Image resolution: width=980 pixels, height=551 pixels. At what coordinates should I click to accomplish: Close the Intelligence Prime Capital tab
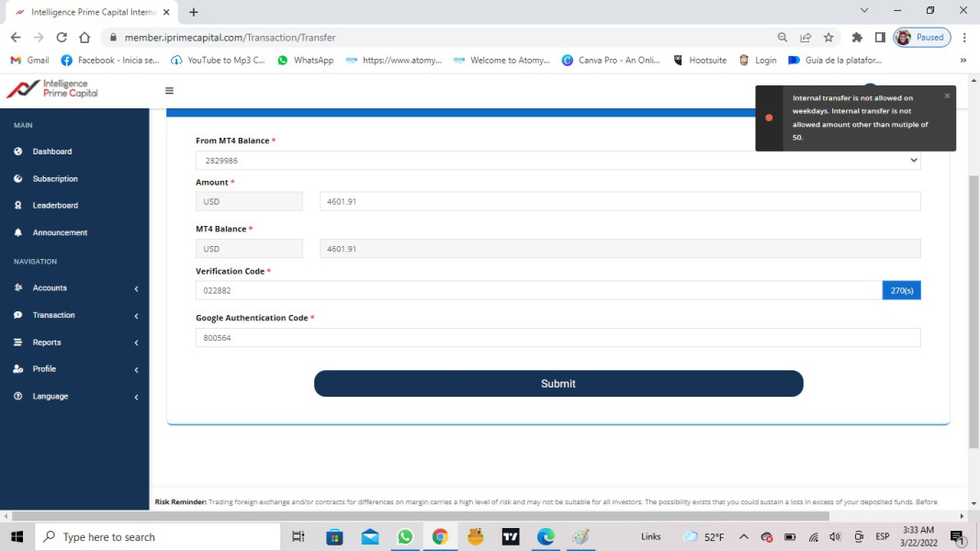point(166,12)
